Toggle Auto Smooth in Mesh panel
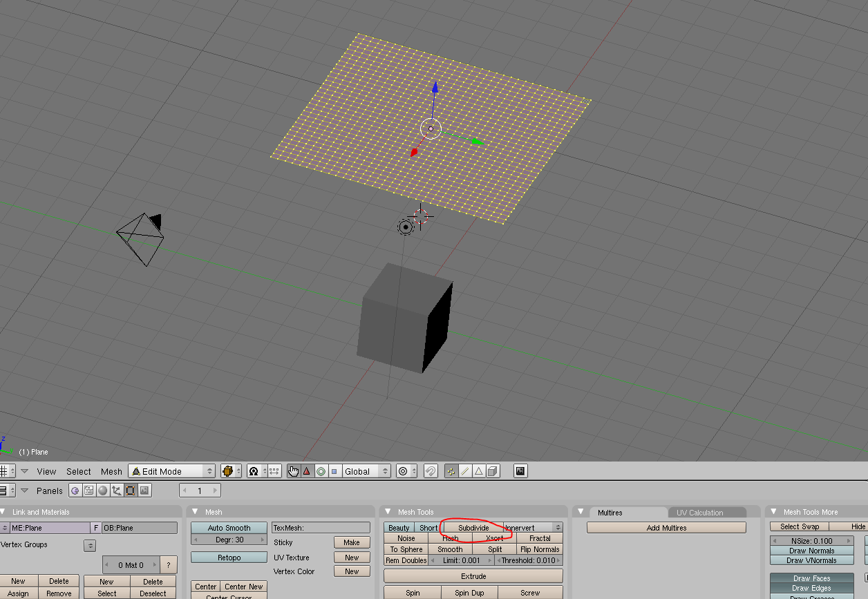Screen dimensions: 868x599 coord(229,528)
